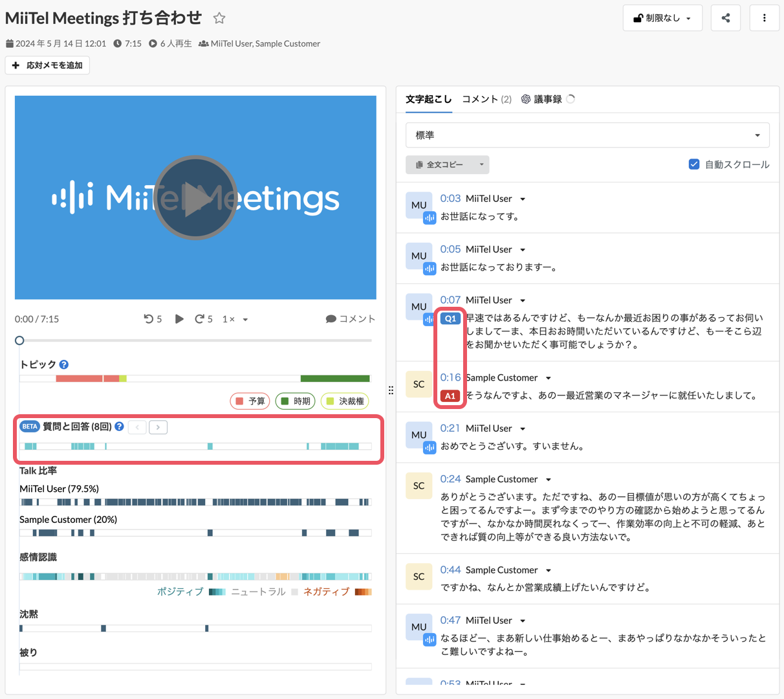Open speaker dropdown at 0:07 MiiTel User

[523, 301]
